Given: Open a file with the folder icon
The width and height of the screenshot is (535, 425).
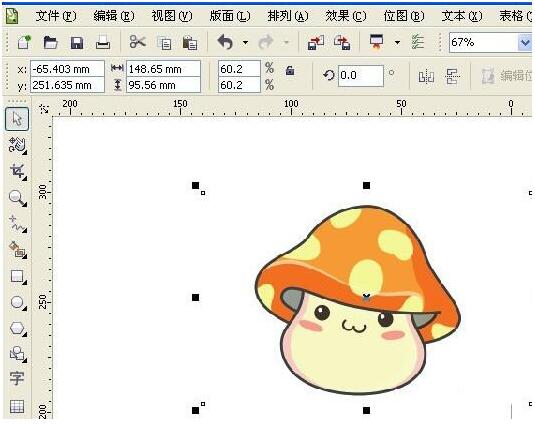Looking at the screenshot, I should coord(50,43).
